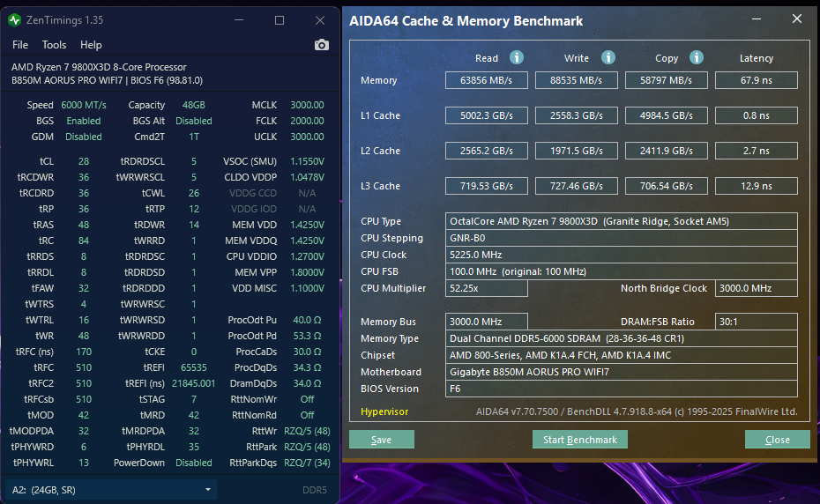The width and height of the screenshot is (820, 504).
Task: Click the 48GB Capacity value
Action: (x=193, y=105)
